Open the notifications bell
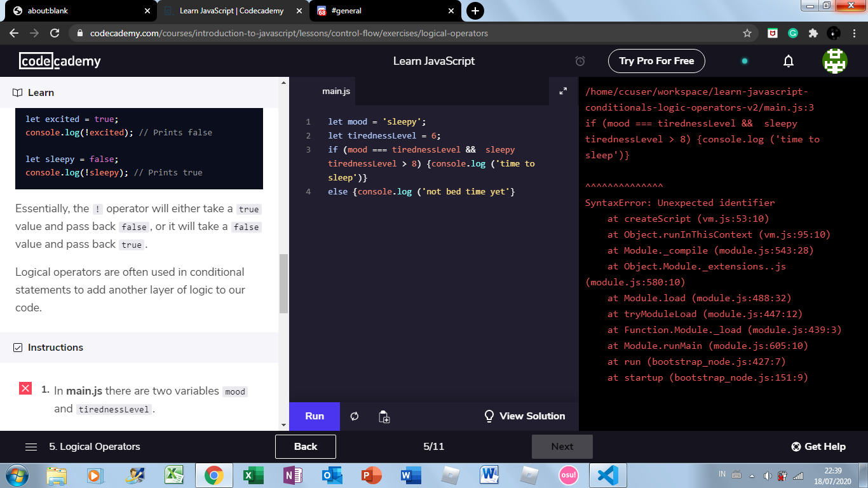Image resolution: width=868 pixels, height=488 pixels. [x=789, y=61]
